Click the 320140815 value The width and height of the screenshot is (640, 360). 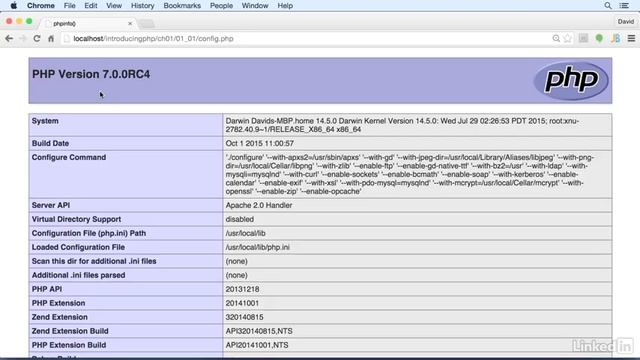tap(244, 317)
